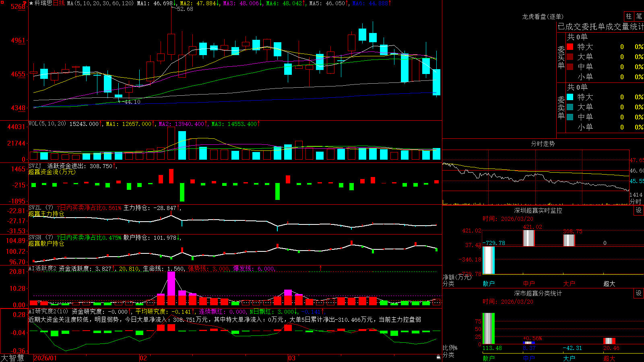Switch to 柱 bar view in 龙虎看盘
The image size is (644, 362).
629,16
